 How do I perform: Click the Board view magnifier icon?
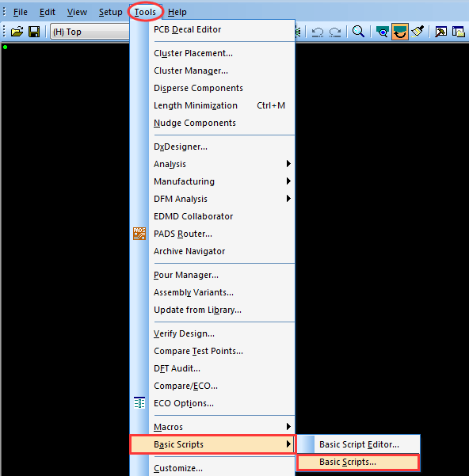382,32
